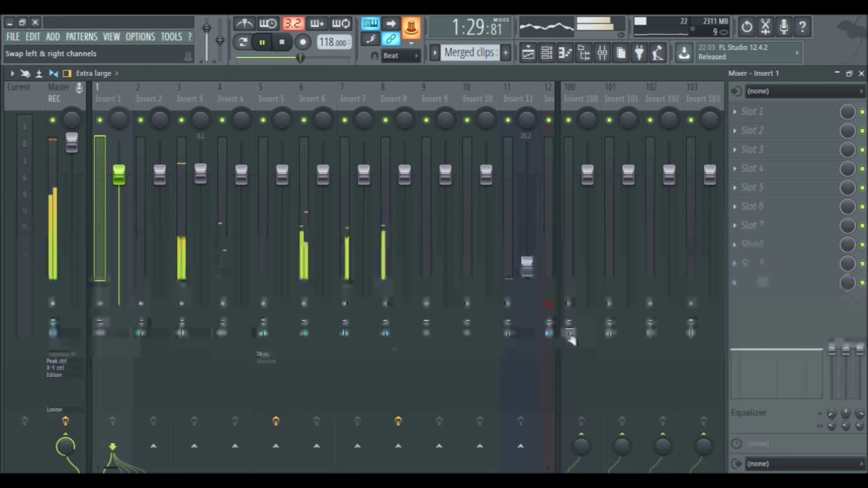Open the mixer output (none) dropdown
The width and height of the screenshot is (868, 488).
pos(804,464)
